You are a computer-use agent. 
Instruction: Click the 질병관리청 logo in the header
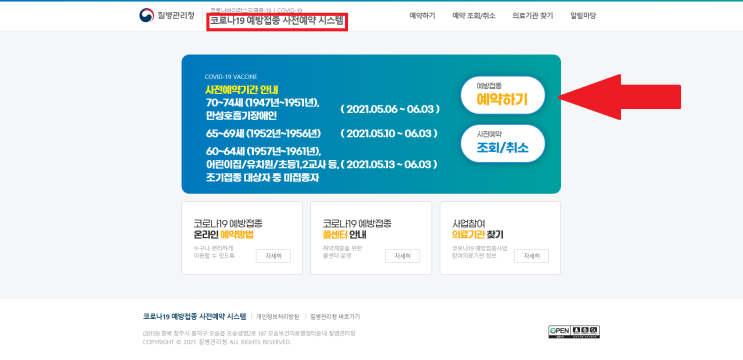pos(167,15)
